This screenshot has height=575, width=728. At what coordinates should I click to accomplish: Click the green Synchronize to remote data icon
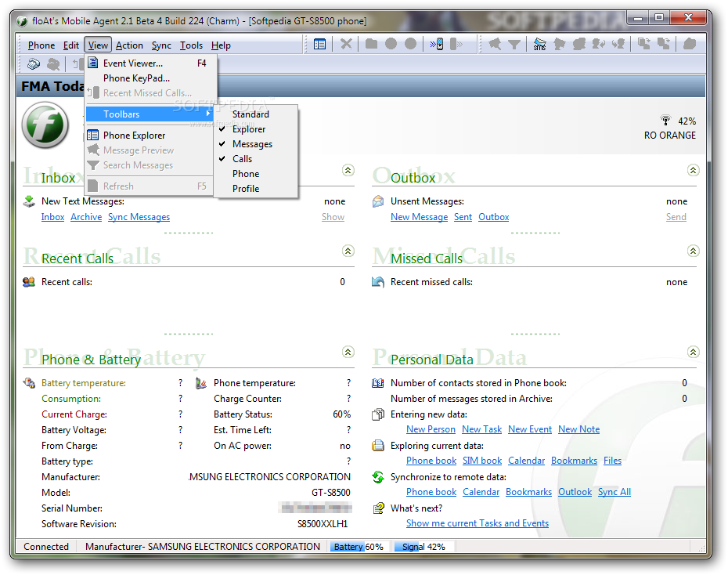[378, 477]
